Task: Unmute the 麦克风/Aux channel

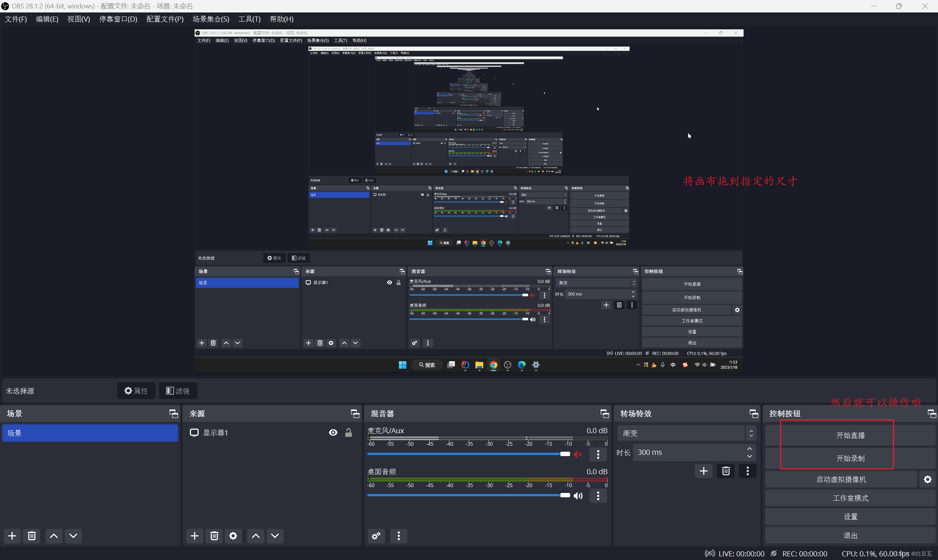Action: pyautogui.click(x=578, y=454)
